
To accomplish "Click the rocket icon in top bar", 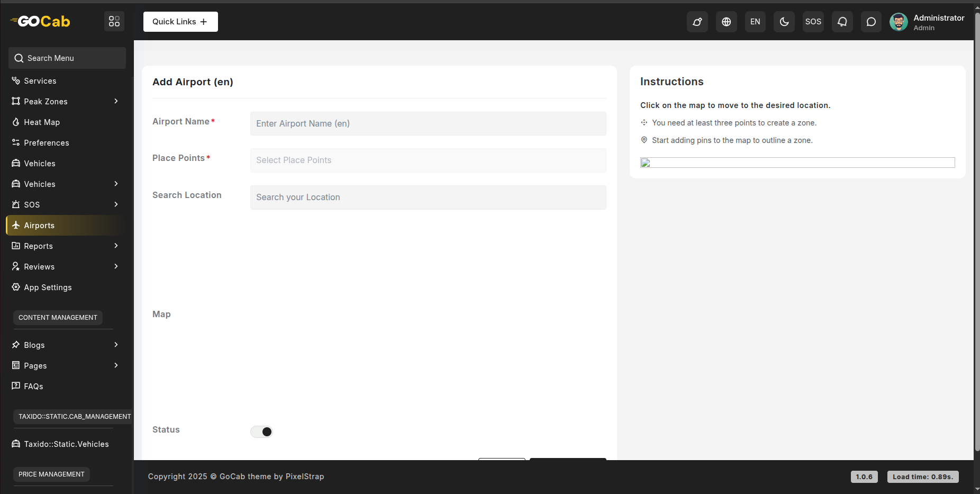I will (697, 22).
